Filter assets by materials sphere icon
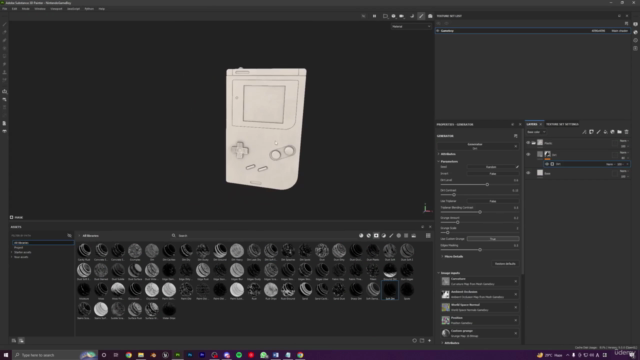The height and width of the screenshot is (360, 640). pos(361,236)
